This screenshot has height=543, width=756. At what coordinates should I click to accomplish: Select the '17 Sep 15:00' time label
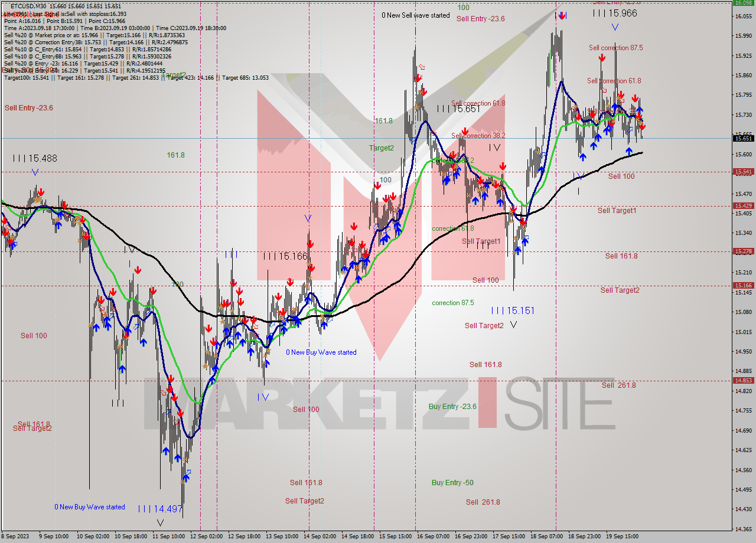click(509, 537)
